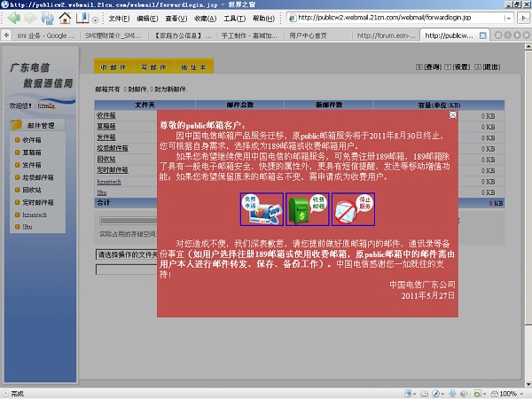532x399 pixels.
Task: Open the 编辑(E) menu
Action: [x=147, y=19]
